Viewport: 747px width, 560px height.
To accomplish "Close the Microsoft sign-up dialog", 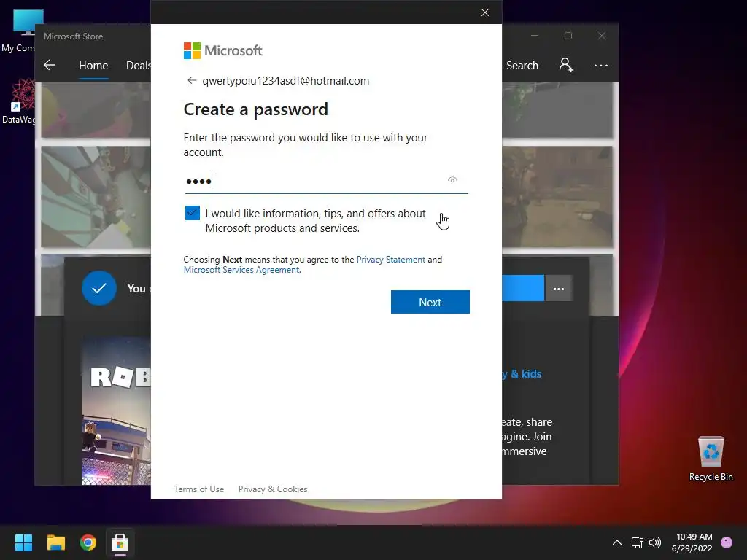I will (485, 12).
